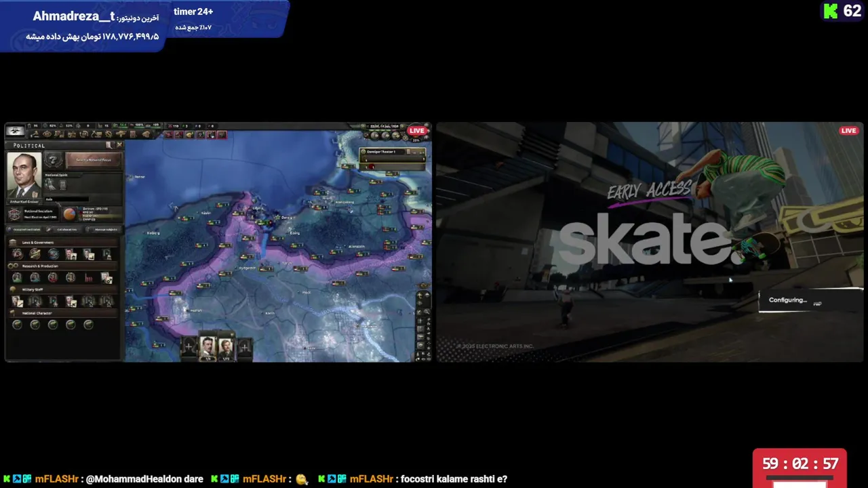
Task: Click the first National Spirit icon
Action: [50, 184]
